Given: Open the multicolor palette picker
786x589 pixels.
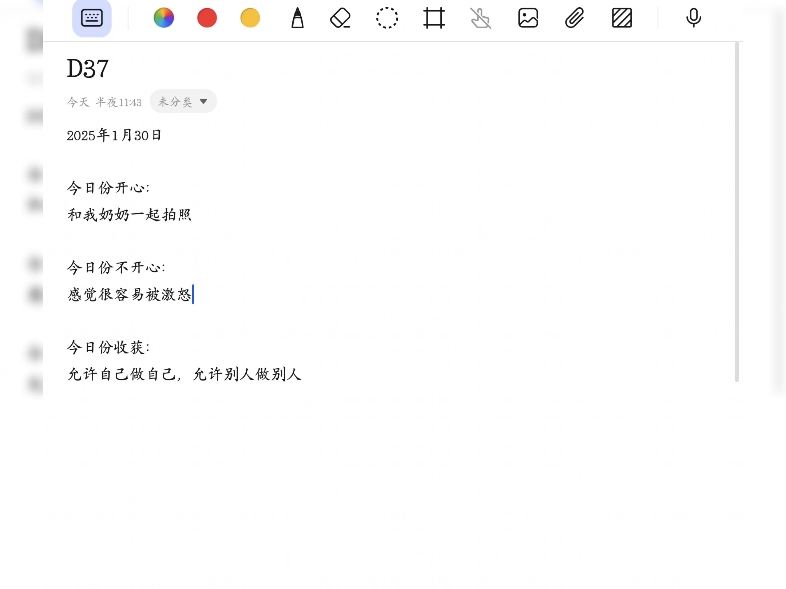Looking at the screenshot, I should tap(164, 18).
